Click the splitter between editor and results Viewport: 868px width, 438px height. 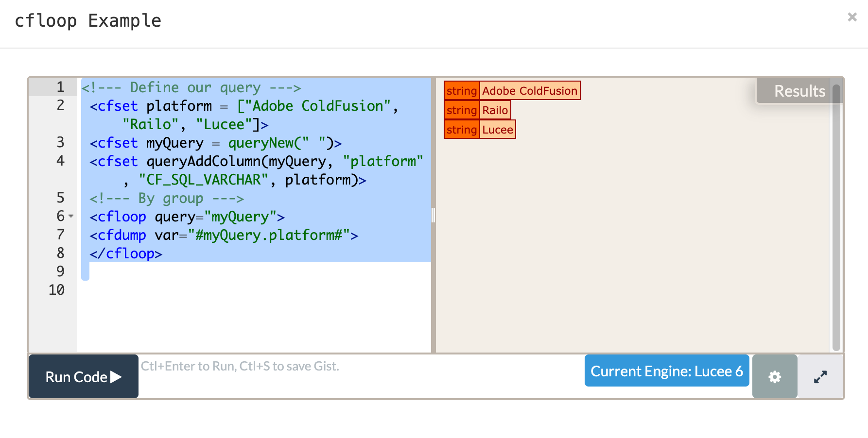(x=433, y=215)
